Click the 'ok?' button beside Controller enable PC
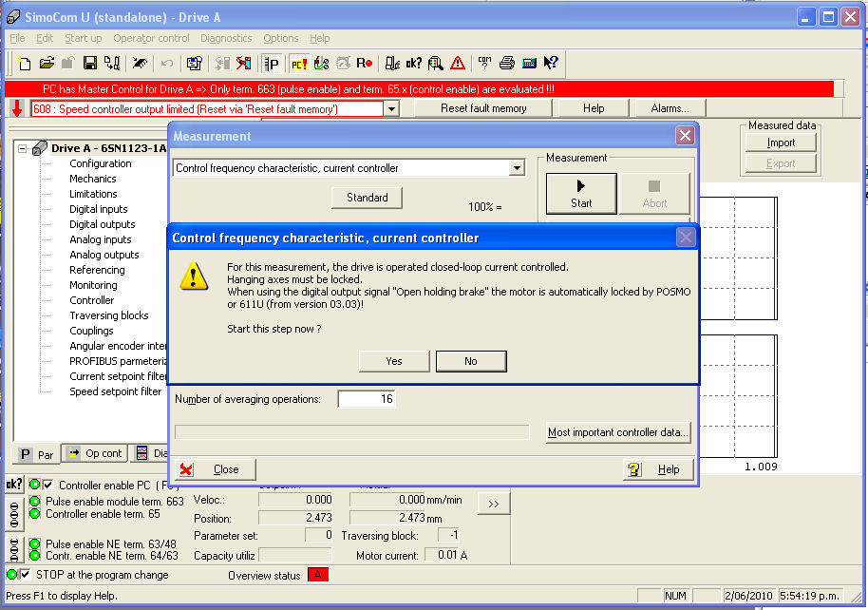The height and width of the screenshot is (610, 868). pos(14,484)
